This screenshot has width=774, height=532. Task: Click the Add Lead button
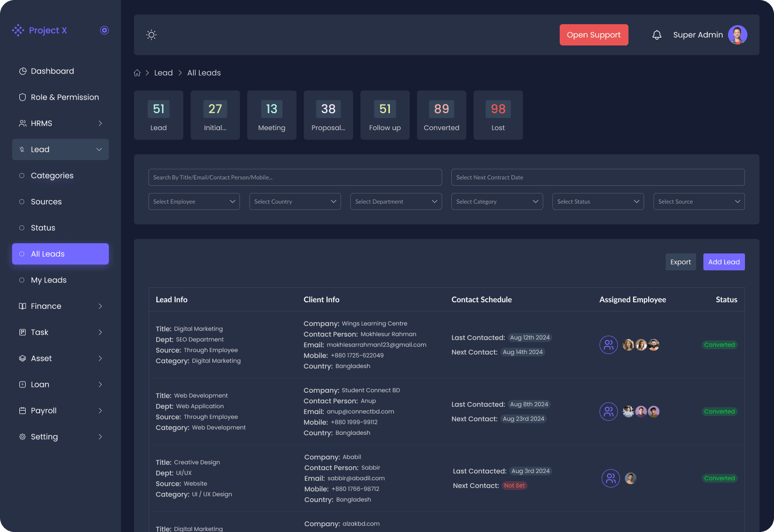[724, 262]
